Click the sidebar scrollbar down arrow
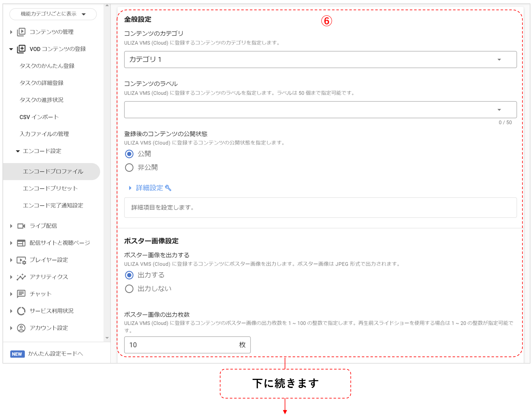This screenshot has width=532, height=417. [107, 338]
